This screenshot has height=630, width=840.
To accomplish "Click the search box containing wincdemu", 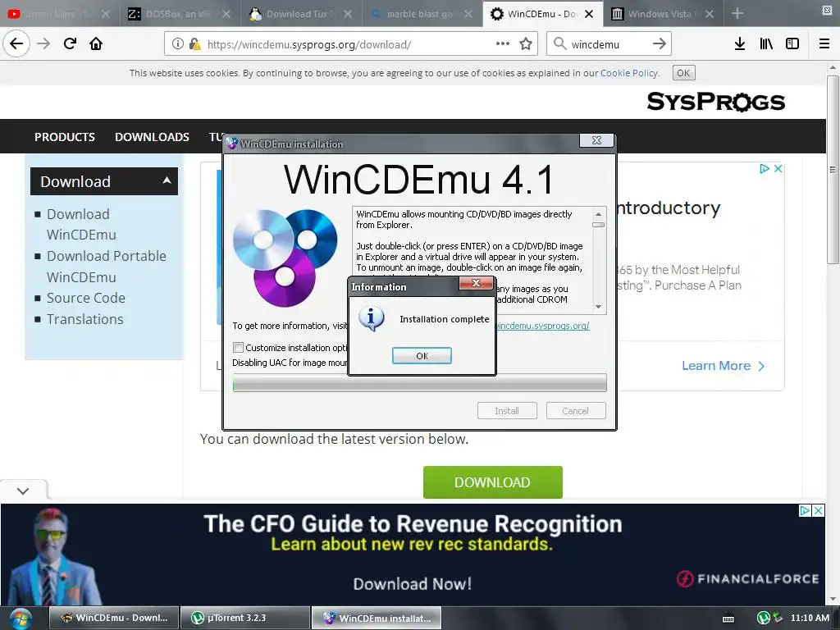I will click(x=607, y=44).
